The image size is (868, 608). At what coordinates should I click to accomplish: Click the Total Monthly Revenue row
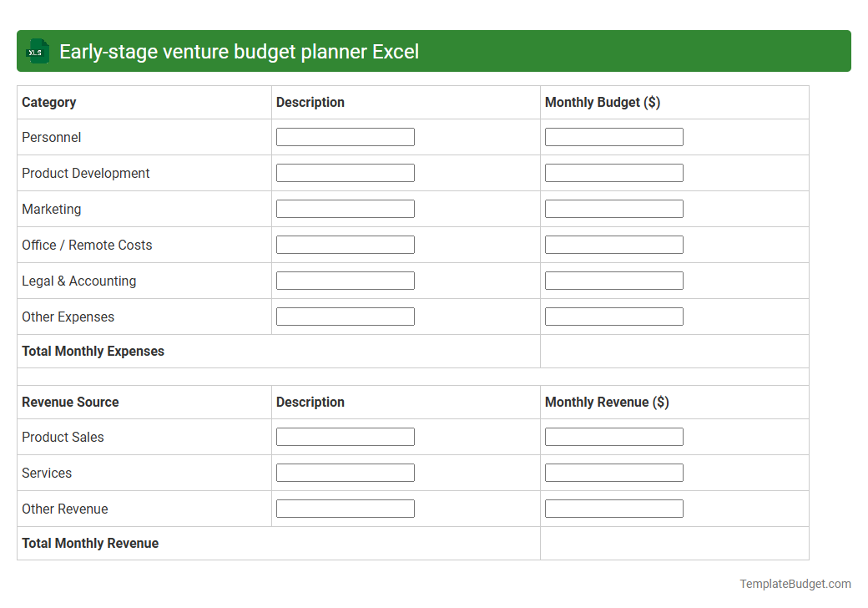coord(90,543)
